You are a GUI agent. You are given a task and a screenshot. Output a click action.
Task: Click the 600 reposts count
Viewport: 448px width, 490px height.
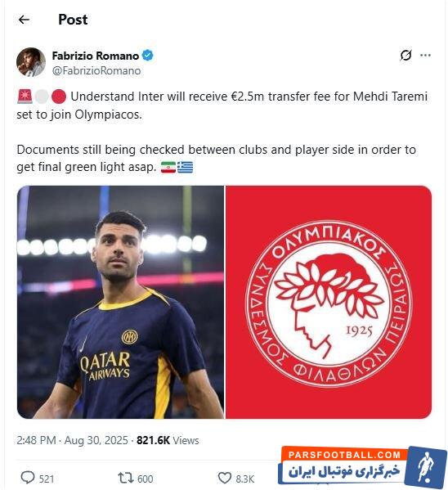coord(146,479)
